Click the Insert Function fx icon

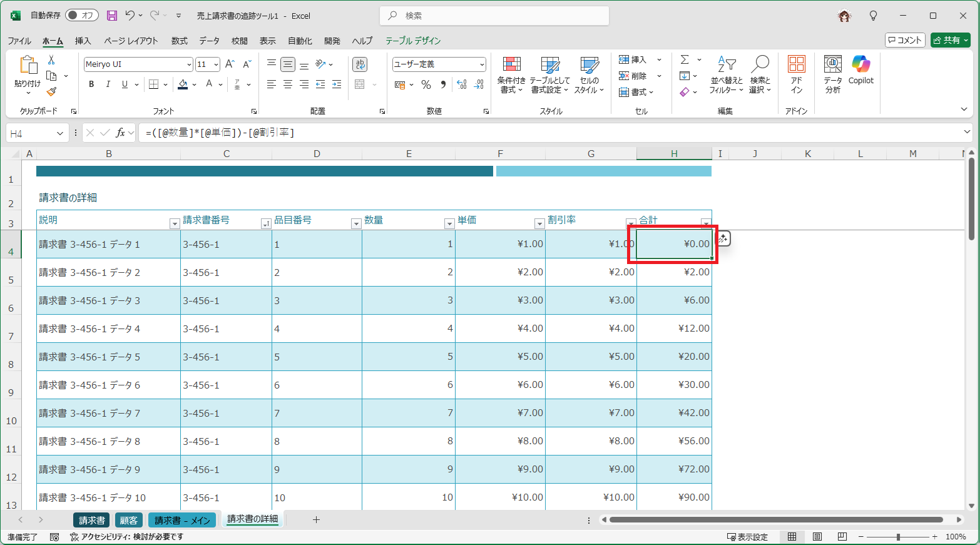(121, 133)
